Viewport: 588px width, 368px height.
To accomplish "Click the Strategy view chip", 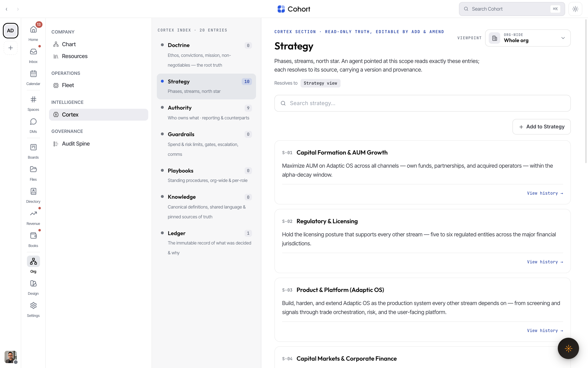I will pyautogui.click(x=320, y=83).
